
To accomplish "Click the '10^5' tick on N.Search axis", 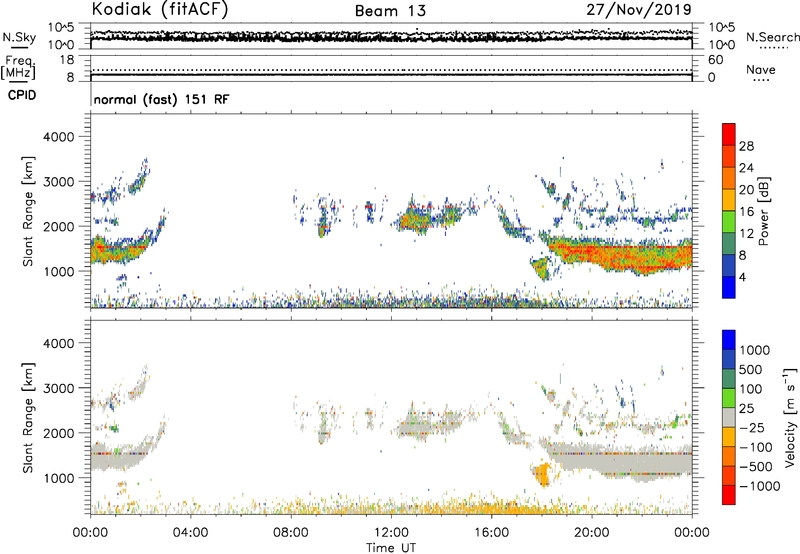I will (x=722, y=27).
